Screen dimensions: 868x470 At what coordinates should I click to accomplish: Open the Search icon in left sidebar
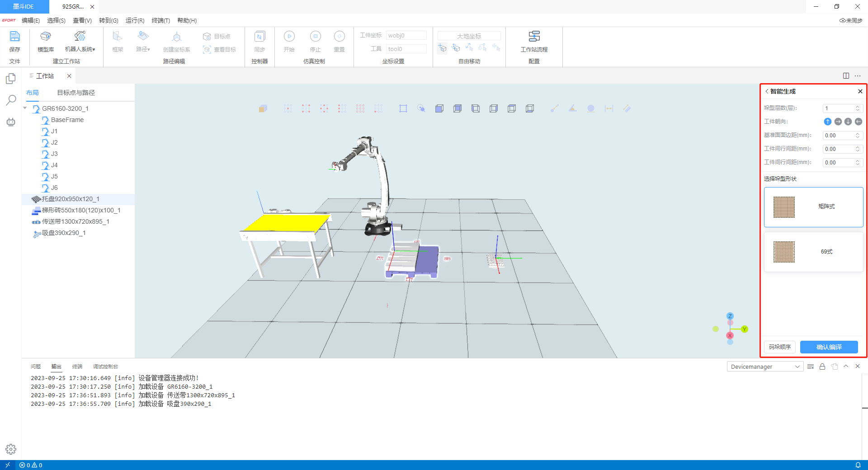11,100
